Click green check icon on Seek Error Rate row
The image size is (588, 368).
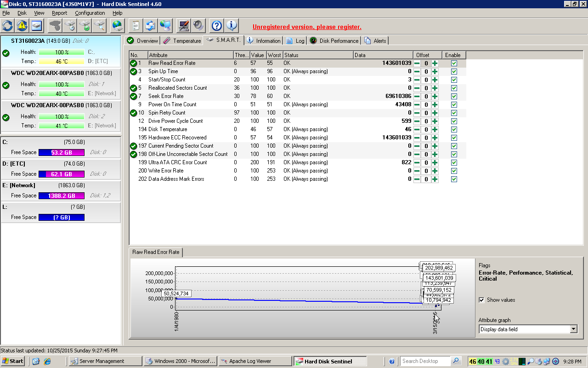tap(133, 96)
